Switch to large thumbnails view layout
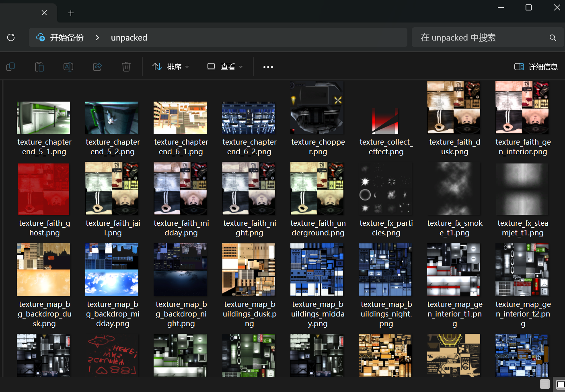This screenshot has height=392, width=565. coord(560,384)
